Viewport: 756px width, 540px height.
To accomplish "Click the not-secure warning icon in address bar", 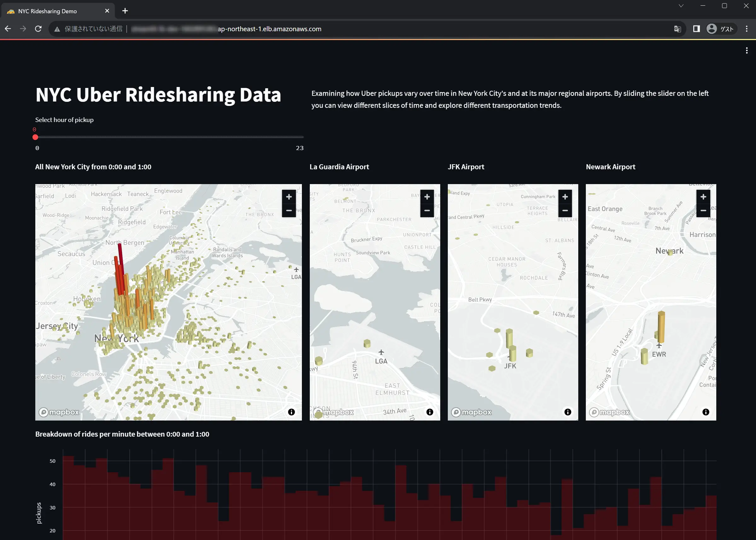I will 57,29.
